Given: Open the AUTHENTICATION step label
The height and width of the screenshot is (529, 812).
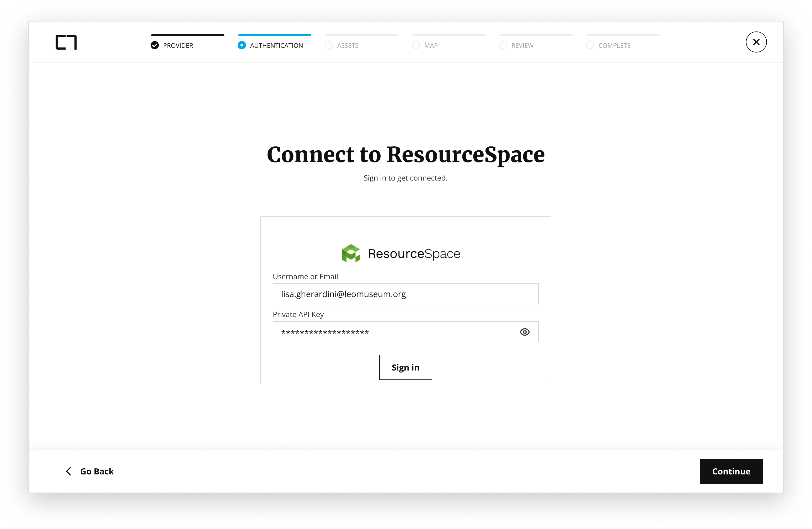Looking at the screenshot, I should point(276,45).
